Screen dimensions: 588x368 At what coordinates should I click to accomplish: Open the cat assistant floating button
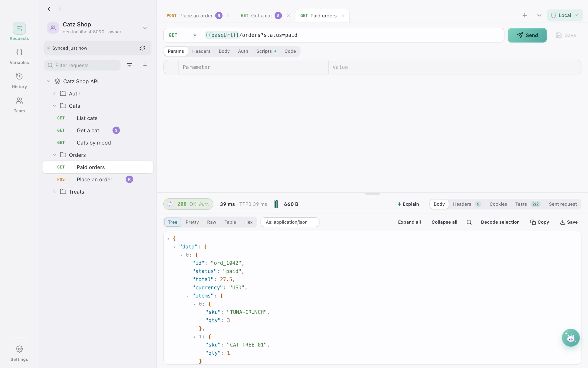(x=571, y=338)
